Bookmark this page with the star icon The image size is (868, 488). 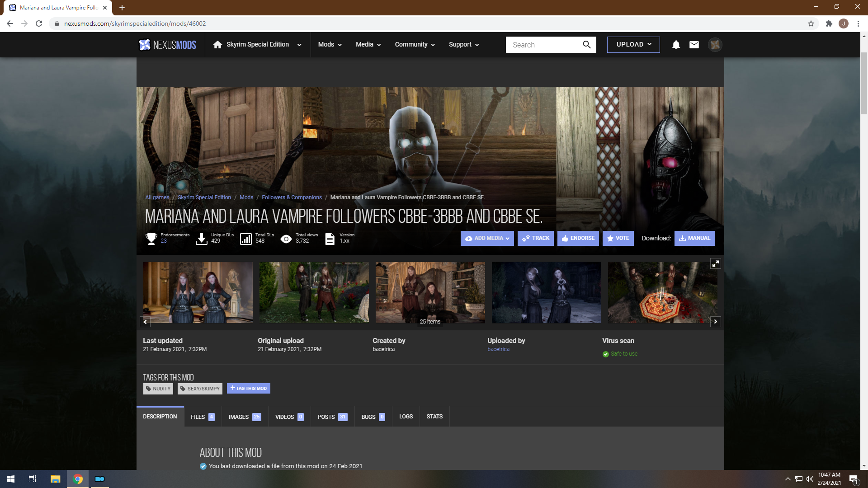coord(811,23)
